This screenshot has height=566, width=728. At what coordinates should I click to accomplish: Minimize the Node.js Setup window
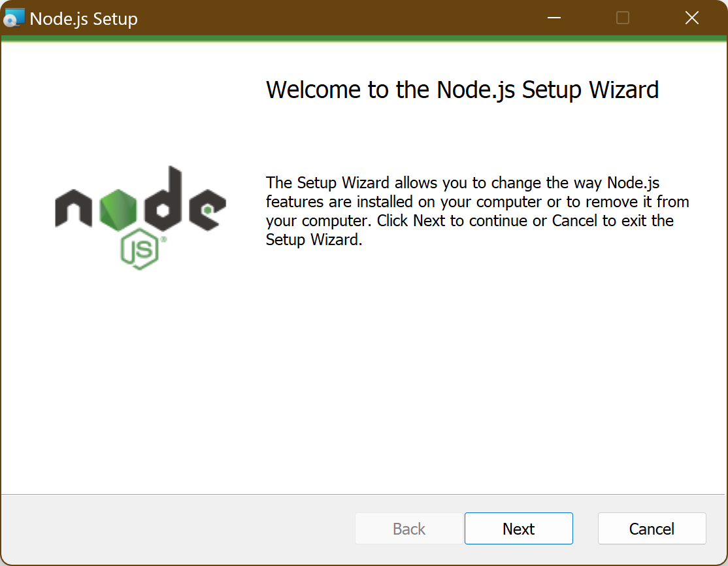[x=554, y=18]
